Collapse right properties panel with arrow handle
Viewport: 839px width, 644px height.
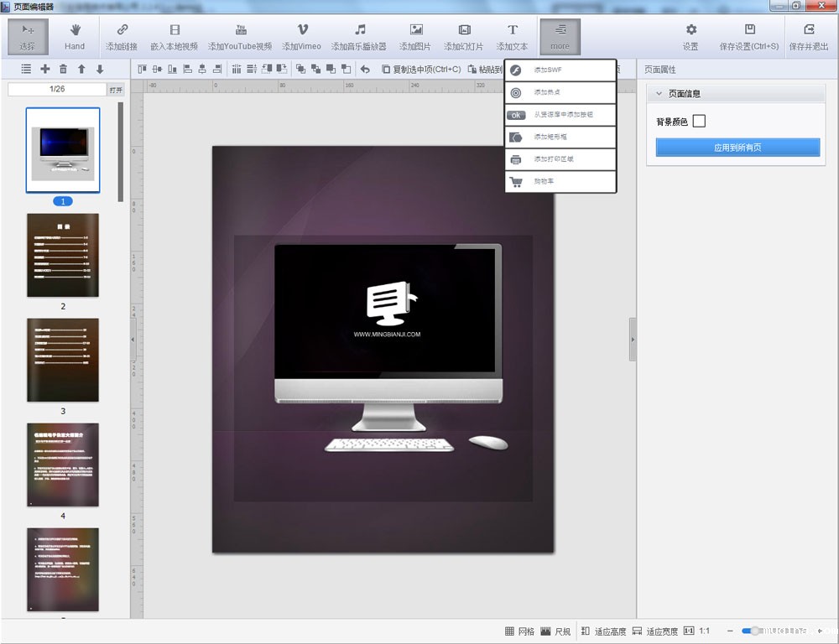pyautogui.click(x=633, y=340)
